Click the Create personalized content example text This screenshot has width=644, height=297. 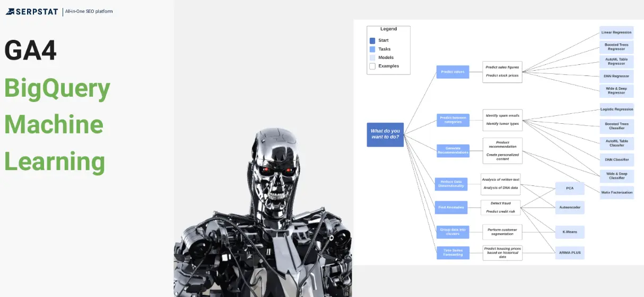[502, 157]
